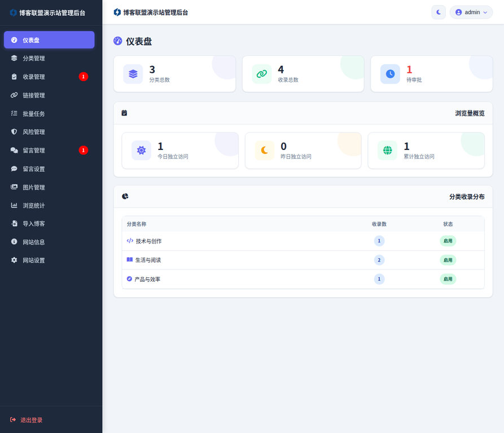Click the 博客联盟演示站管理后台 header title
Image resolution: width=504 pixels, height=433 pixels.
pyautogui.click(x=156, y=12)
